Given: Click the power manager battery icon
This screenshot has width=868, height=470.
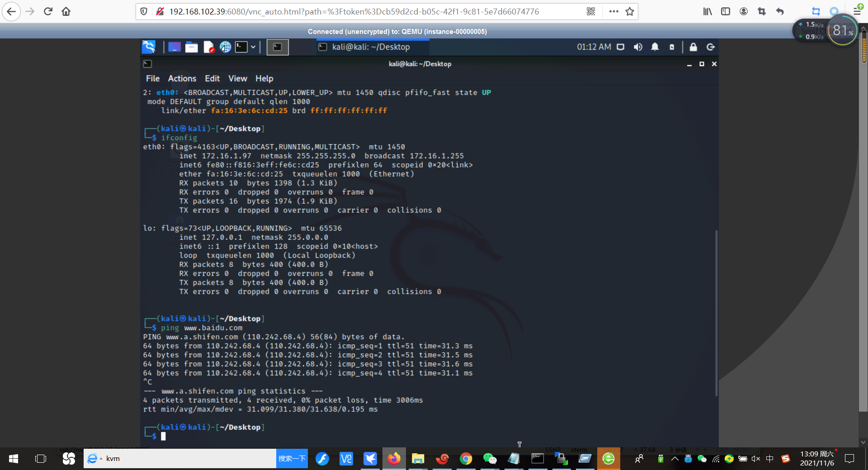Looking at the screenshot, I should [x=672, y=47].
